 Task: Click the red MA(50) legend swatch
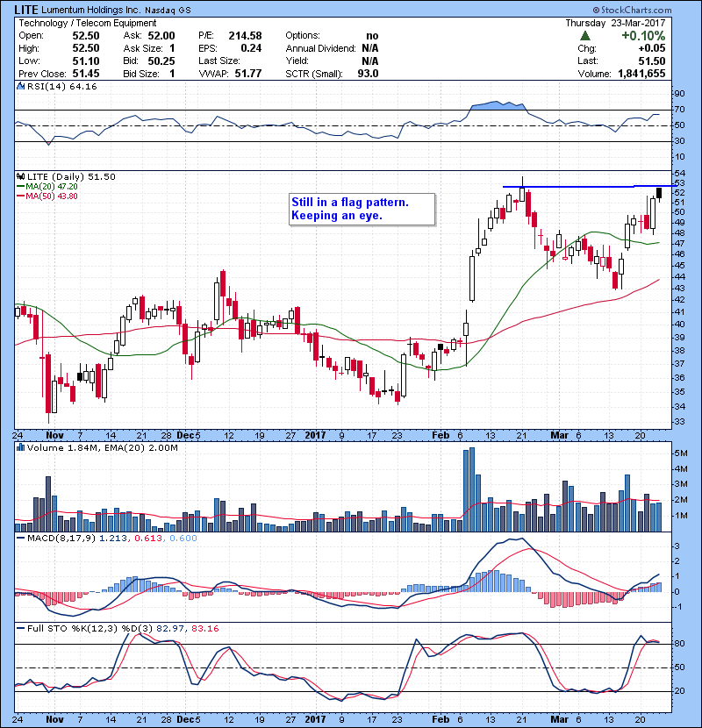tap(19, 196)
